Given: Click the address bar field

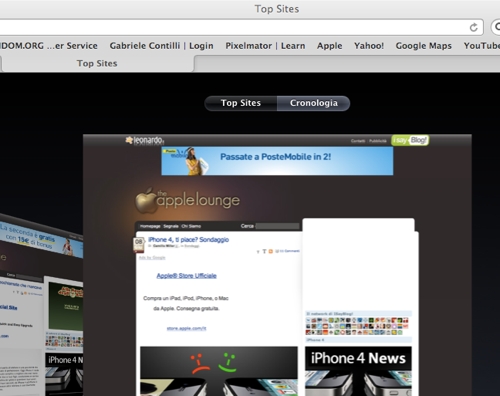Looking at the screenshot, I should click(233, 27).
